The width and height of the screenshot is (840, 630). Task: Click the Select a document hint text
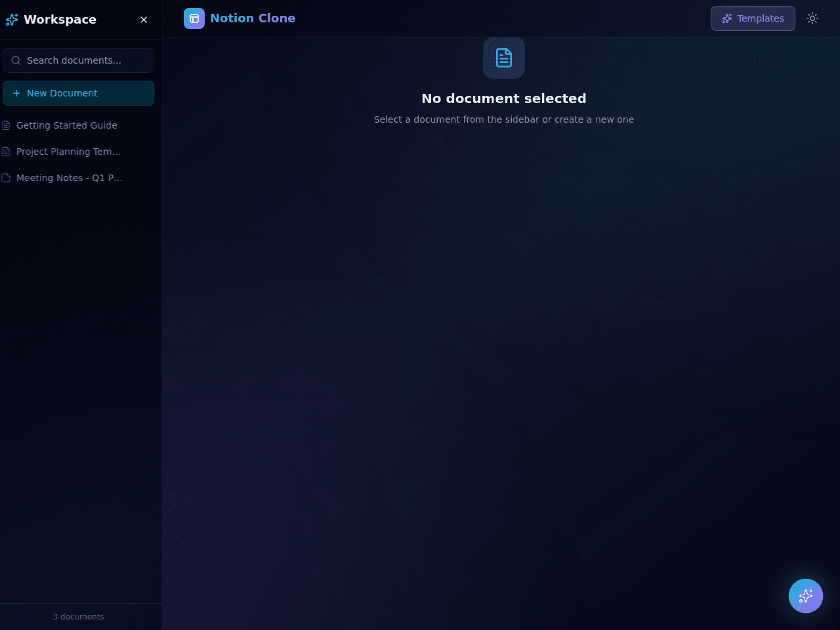[504, 119]
